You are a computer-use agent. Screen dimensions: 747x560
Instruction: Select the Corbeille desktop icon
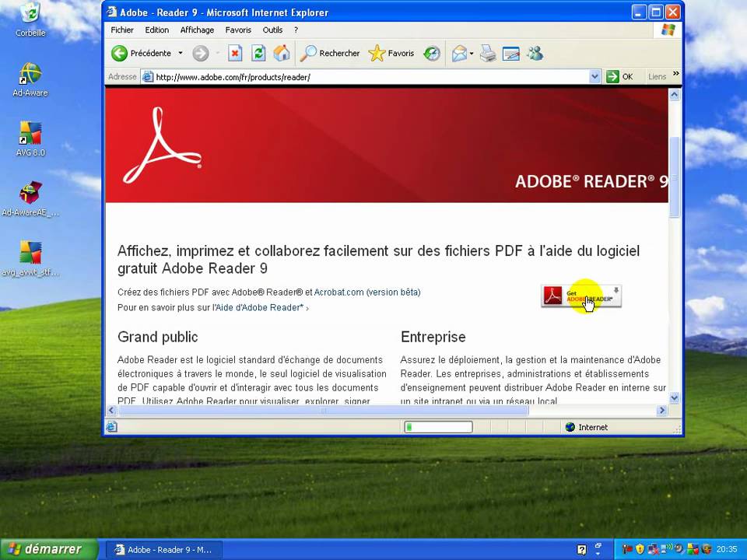click(x=30, y=19)
